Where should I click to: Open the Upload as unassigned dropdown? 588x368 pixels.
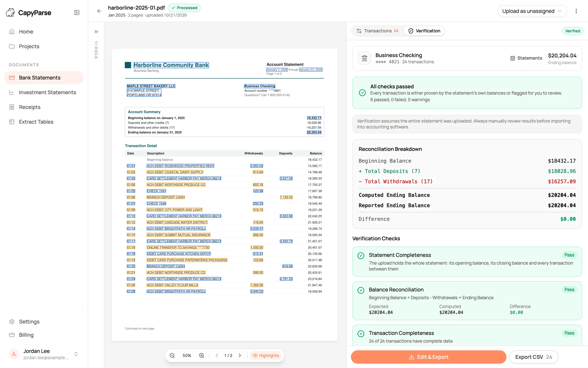pos(532,11)
